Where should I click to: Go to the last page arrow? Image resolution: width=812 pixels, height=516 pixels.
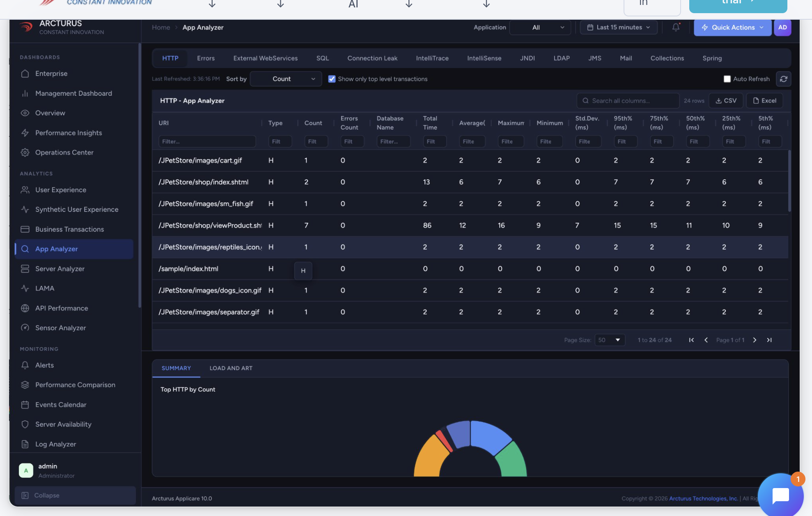point(769,340)
